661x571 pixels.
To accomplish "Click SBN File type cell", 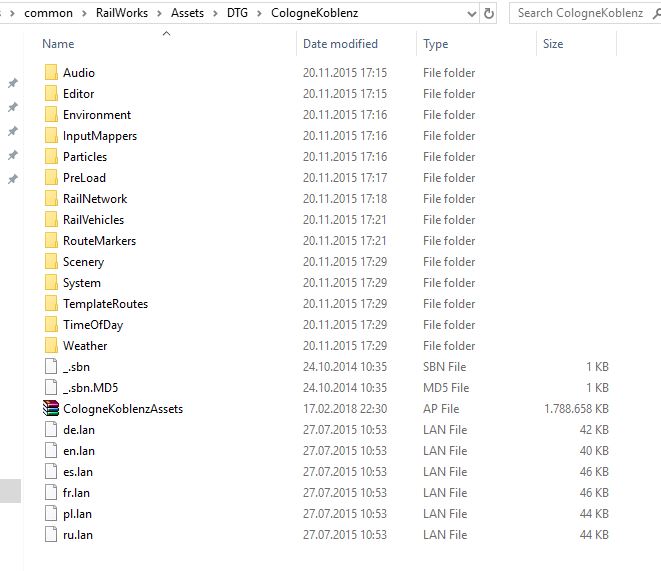I will (444, 367).
